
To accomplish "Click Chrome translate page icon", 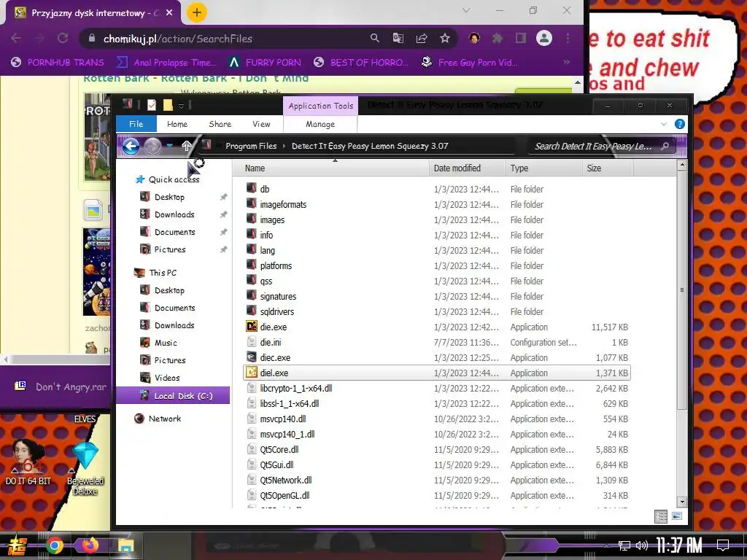I will point(398,38).
